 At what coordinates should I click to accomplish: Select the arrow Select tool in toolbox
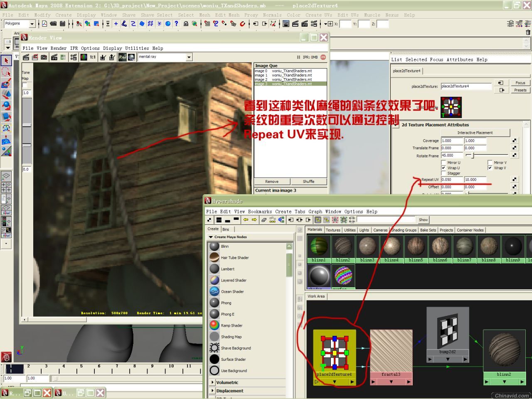pos(6,61)
